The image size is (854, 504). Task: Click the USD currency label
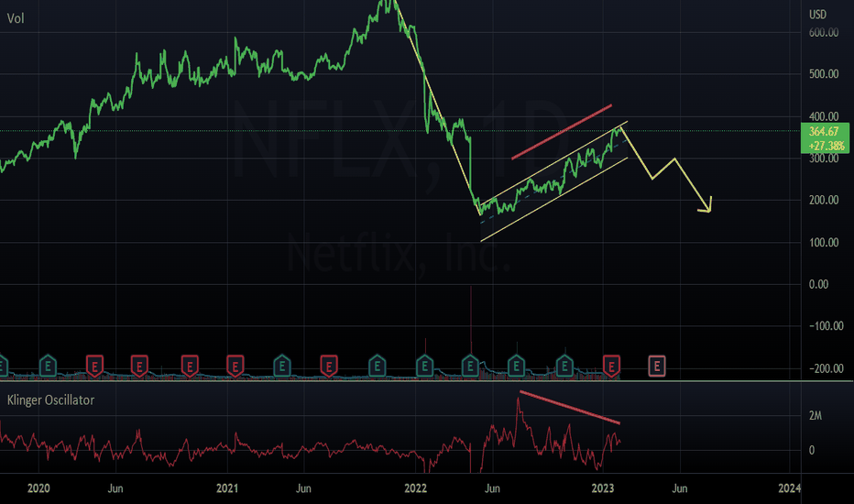(817, 15)
